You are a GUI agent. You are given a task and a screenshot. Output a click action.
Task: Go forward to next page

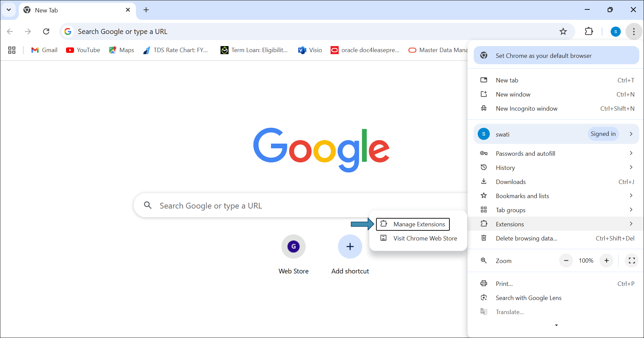click(x=28, y=31)
